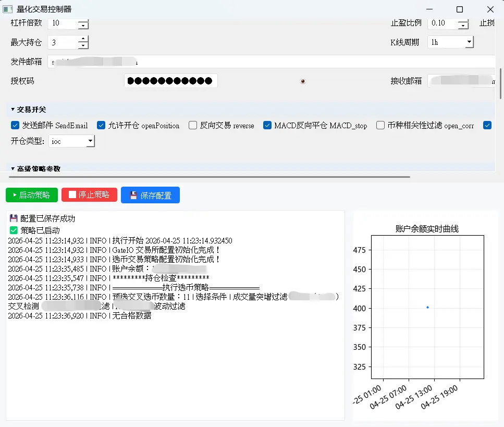
Task: Decrease 杠杆倍数 with the down arrow
Action: coord(83,26)
